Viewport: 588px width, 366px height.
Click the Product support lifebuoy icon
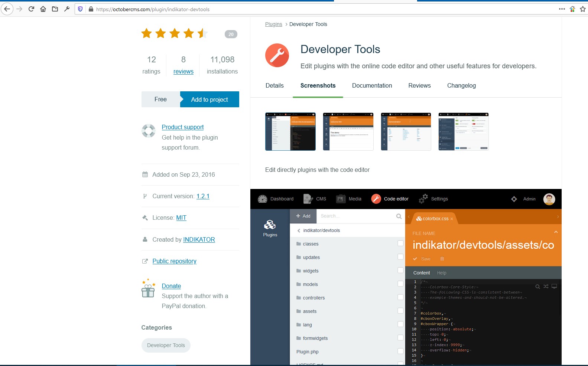(x=148, y=131)
